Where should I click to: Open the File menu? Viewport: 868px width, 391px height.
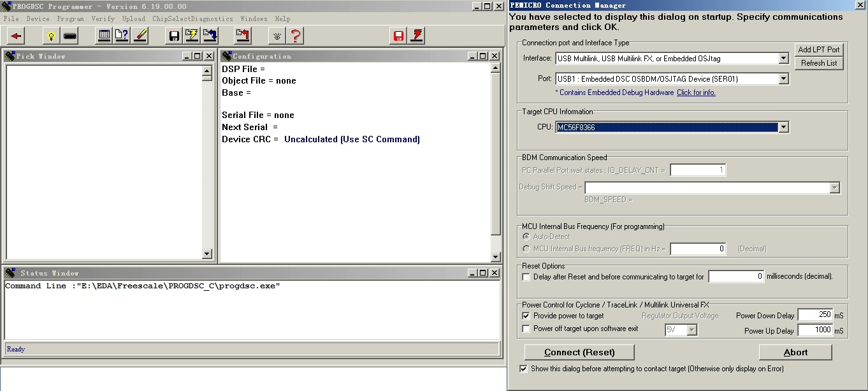[x=11, y=18]
